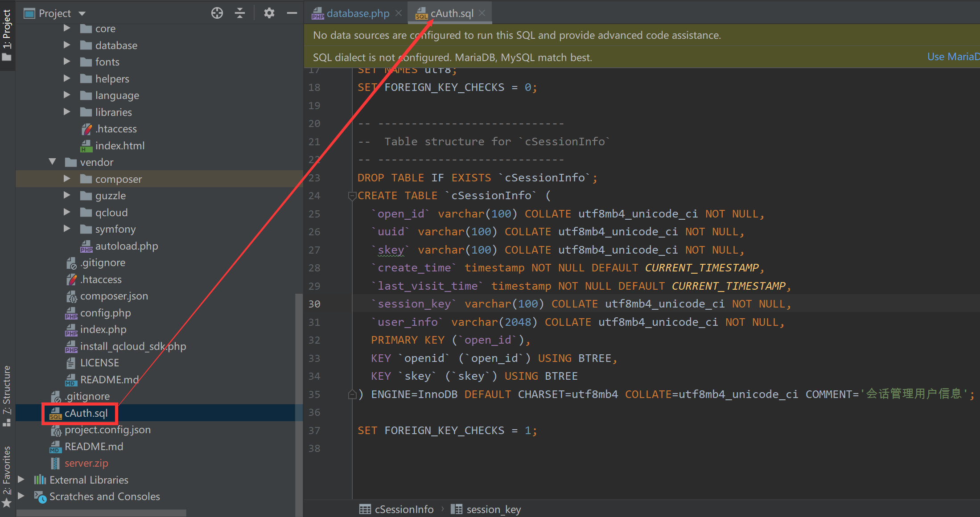The image size is (980, 517).
Task: Click the locate/scroll-from-source target icon
Action: click(217, 13)
